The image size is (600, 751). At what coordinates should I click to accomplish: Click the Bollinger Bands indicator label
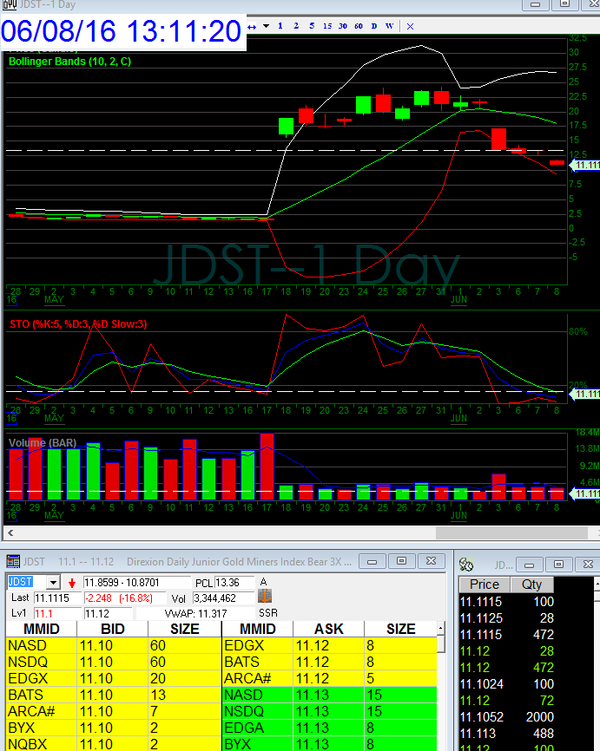[72, 61]
